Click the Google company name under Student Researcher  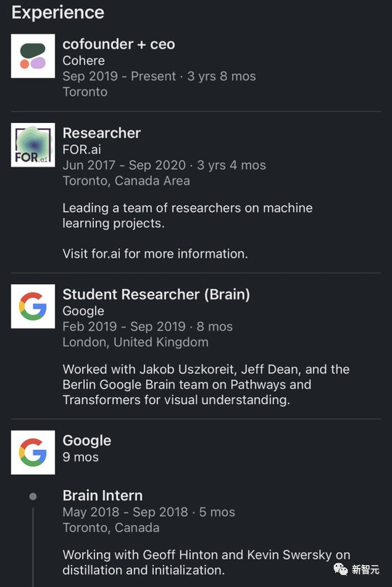click(83, 311)
